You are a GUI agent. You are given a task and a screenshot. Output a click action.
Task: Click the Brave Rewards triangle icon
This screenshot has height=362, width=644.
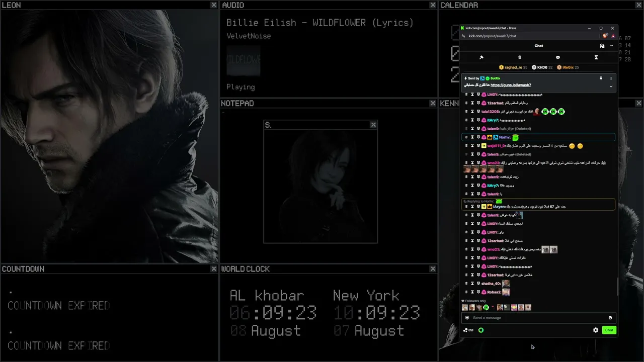[613, 36]
